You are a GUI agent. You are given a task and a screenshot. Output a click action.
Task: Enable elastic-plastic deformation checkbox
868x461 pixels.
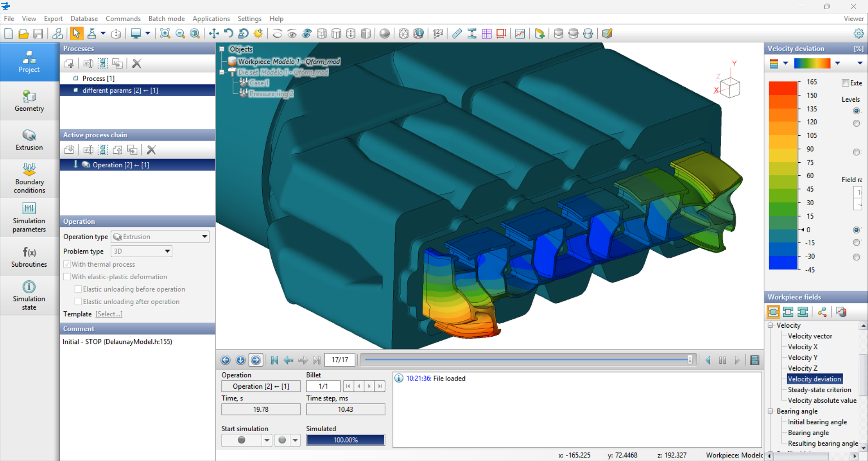point(67,277)
